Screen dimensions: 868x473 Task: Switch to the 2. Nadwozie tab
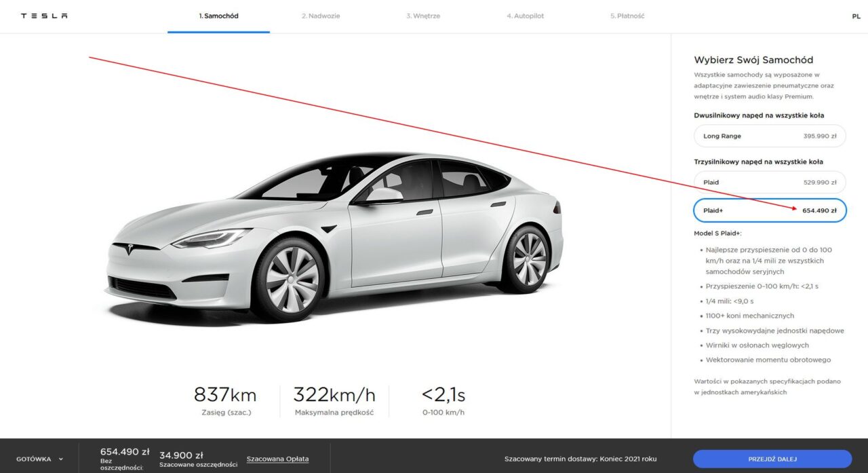[321, 16]
